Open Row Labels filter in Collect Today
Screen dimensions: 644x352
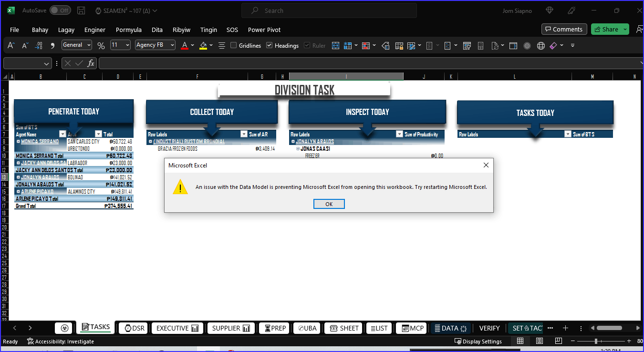tap(244, 134)
